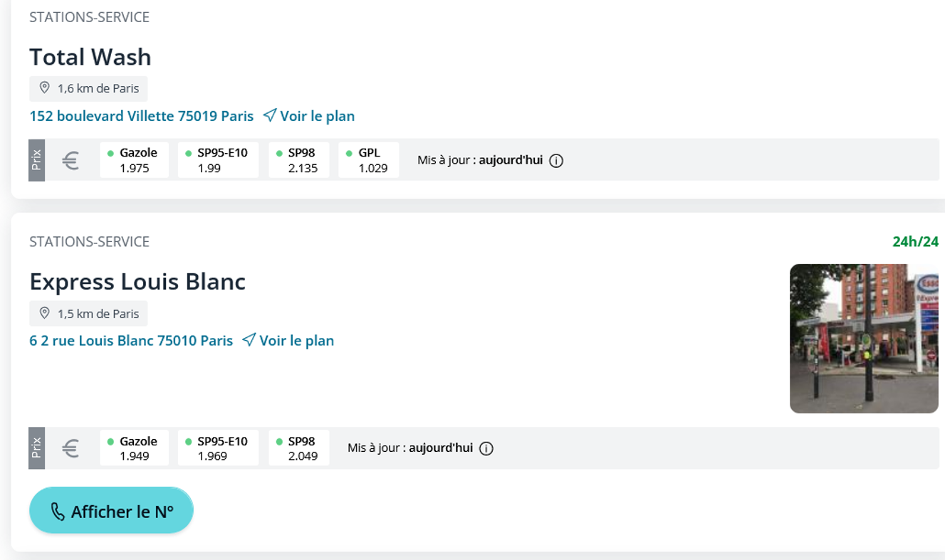Screen dimensions: 945x560
Task: Open the Total Wash station title
Action: click(x=90, y=57)
